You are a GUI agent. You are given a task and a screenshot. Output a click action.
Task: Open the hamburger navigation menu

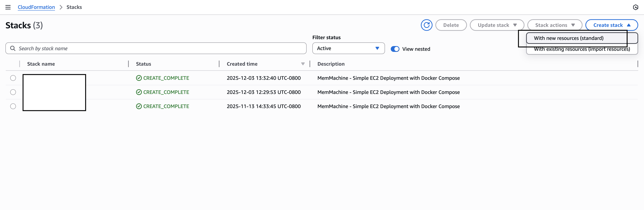pyautogui.click(x=8, y=7)
